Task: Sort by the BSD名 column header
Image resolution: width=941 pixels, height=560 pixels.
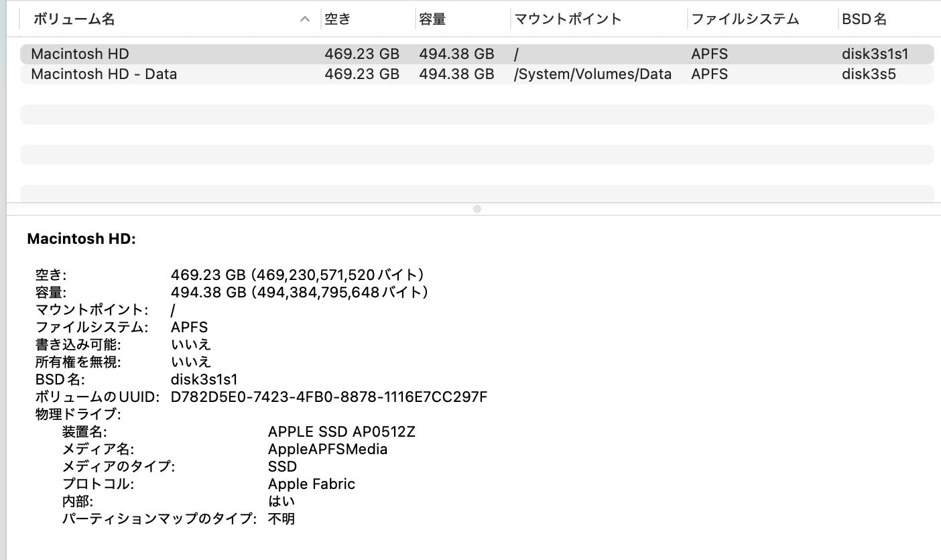Action: point(863,19)
